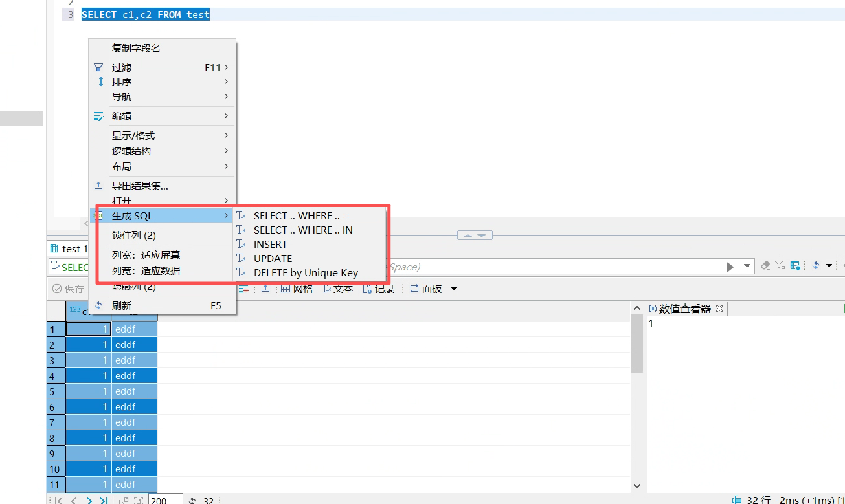Open the 面板 panels dropdown arrow
Screen dimensions: 845x504
[454, 289]
